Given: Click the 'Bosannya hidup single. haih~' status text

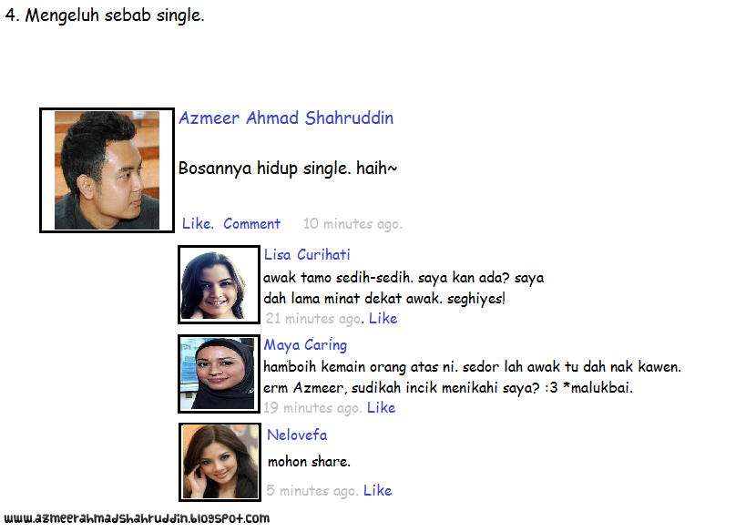Looking at the screenshot, I should coord(288,169).
